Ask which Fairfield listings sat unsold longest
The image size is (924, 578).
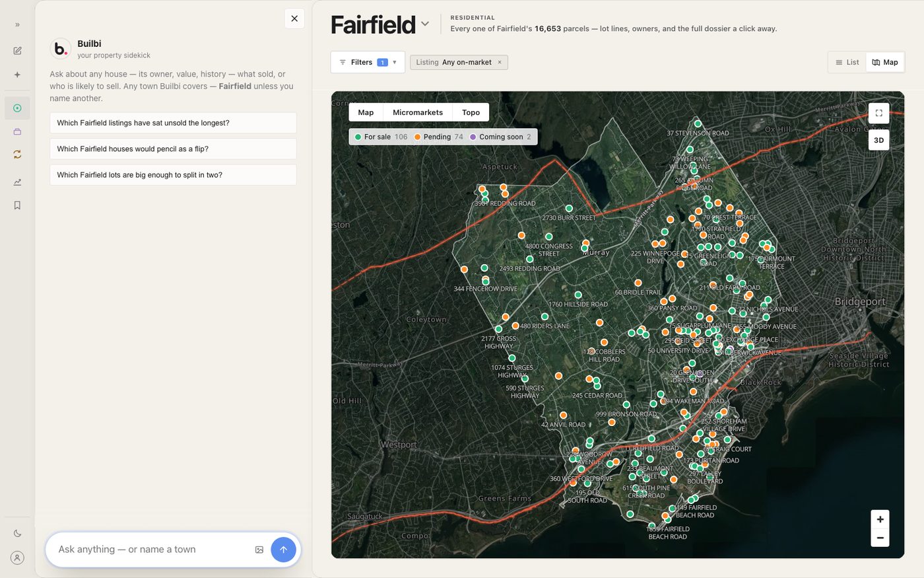173,123
